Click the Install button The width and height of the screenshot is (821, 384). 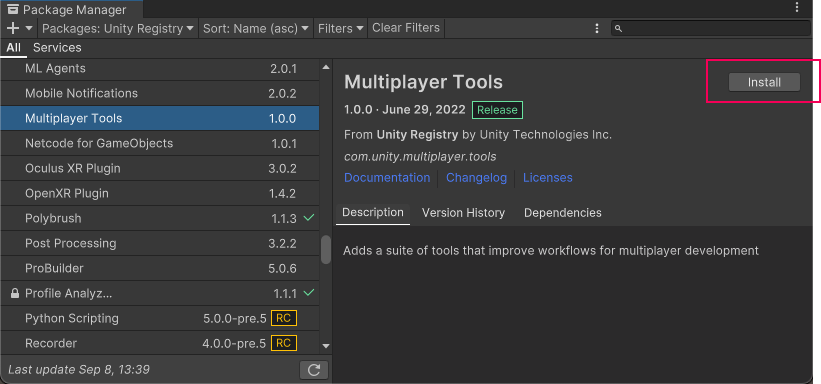pos(764,82)
